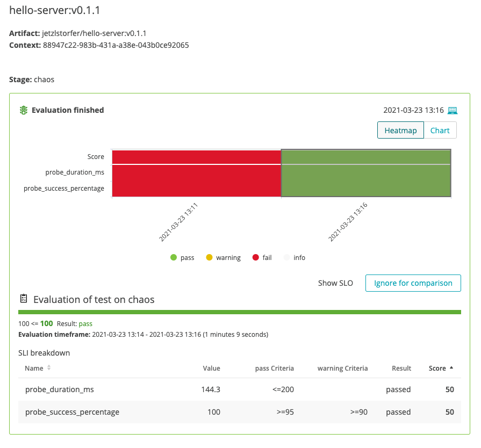Select probe_duration_ms table row name
This screenshot has height=448, width=481.
point(60,389)
